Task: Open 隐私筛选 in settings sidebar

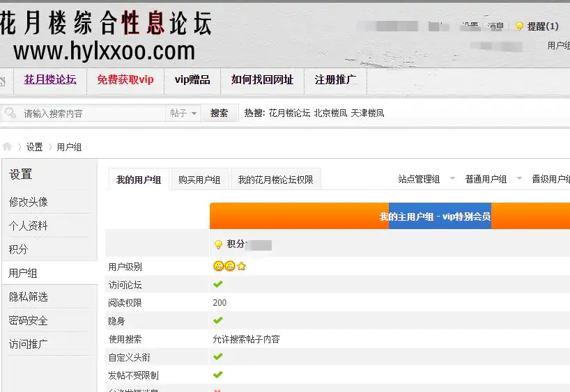Action: pos(29,297)
